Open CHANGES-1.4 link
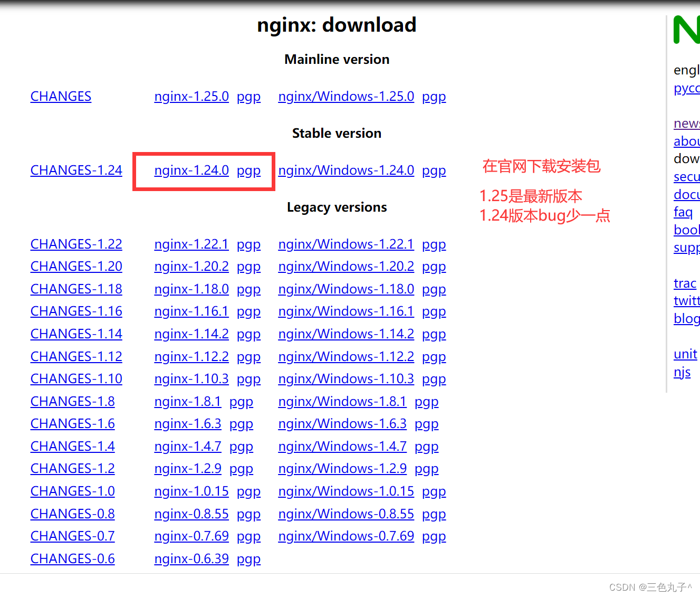 [73, 447]
